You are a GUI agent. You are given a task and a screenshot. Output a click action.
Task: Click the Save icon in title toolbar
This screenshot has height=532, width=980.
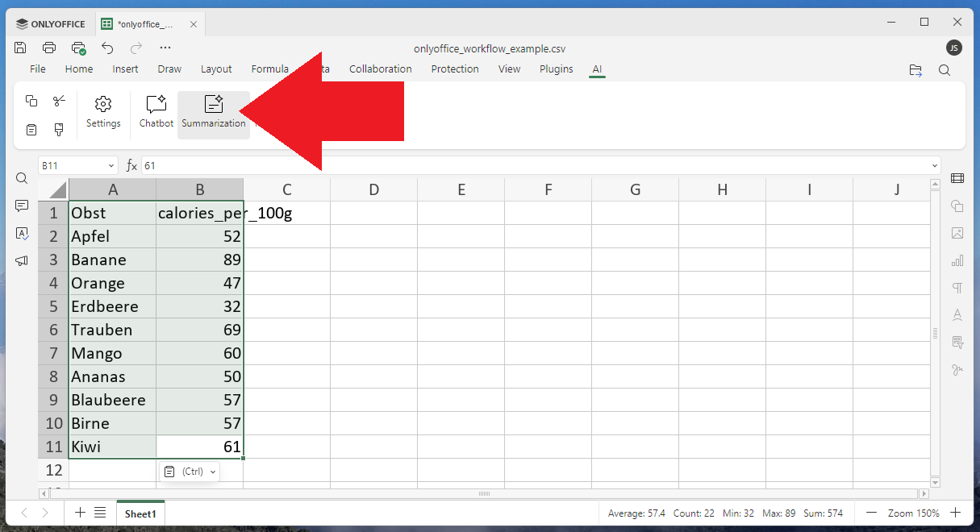tap(21, 48)
